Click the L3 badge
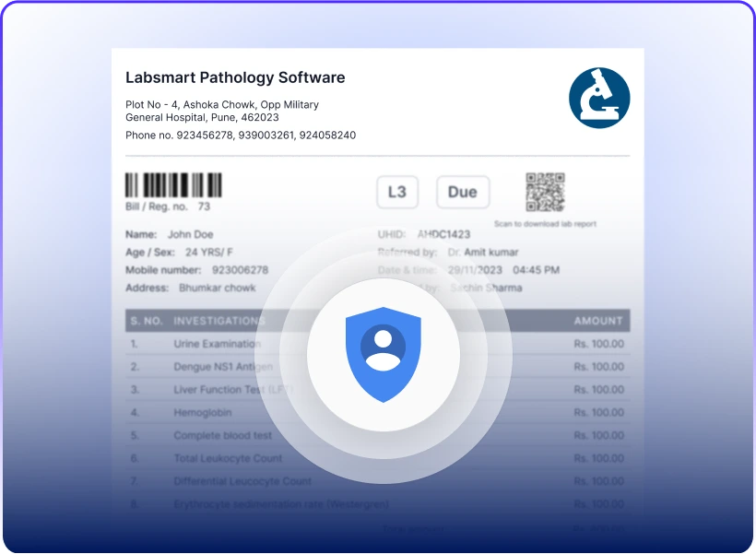The height and width of the screenshot is (554, 756). [x=397, y=192]
